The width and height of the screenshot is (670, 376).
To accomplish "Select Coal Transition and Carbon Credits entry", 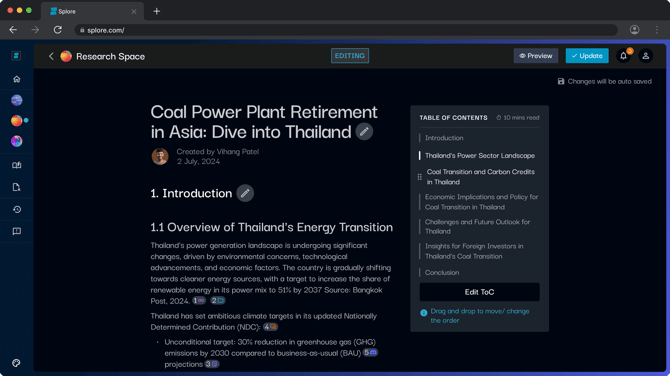I will 481,177.
